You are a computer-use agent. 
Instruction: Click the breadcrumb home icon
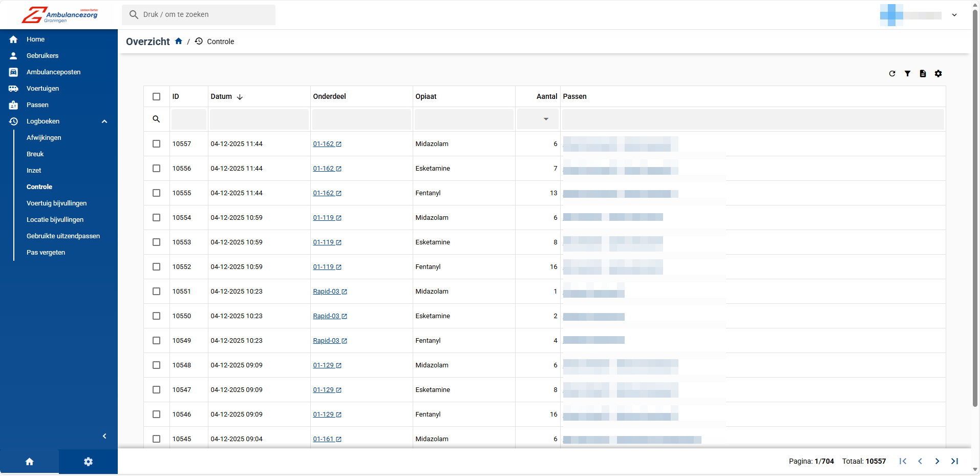tap(179, 42)
